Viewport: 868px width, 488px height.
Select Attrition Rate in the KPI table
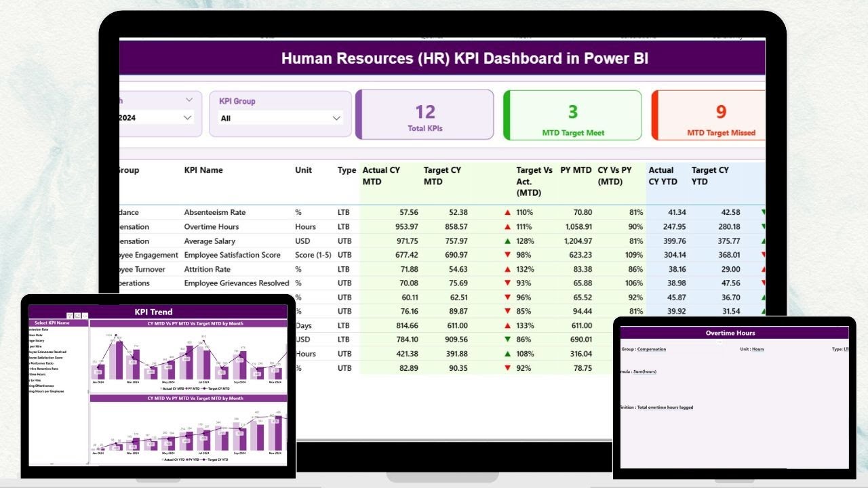208,269
